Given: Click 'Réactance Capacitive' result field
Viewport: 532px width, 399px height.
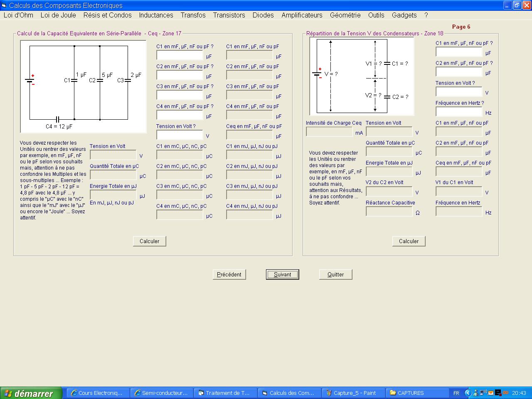Looking at the screenshot, I should point(389,212).
